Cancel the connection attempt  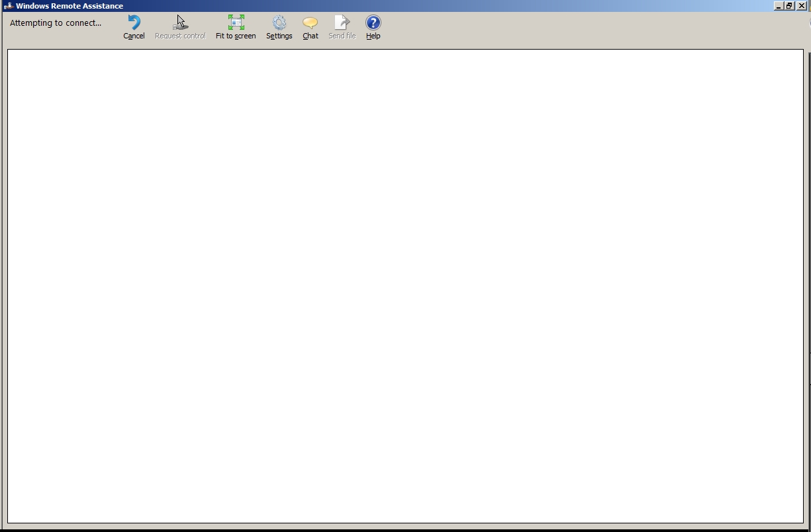(134, 27)
